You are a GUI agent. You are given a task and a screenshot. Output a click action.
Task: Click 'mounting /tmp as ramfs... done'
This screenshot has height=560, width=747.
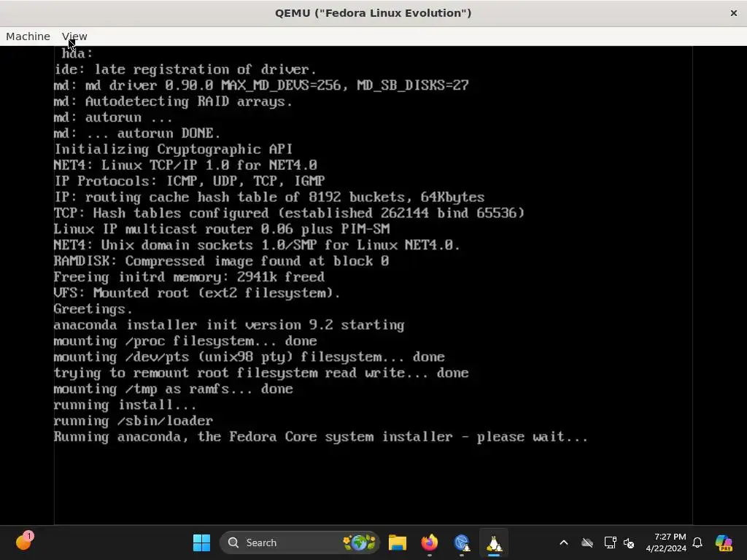coord(173,389)
